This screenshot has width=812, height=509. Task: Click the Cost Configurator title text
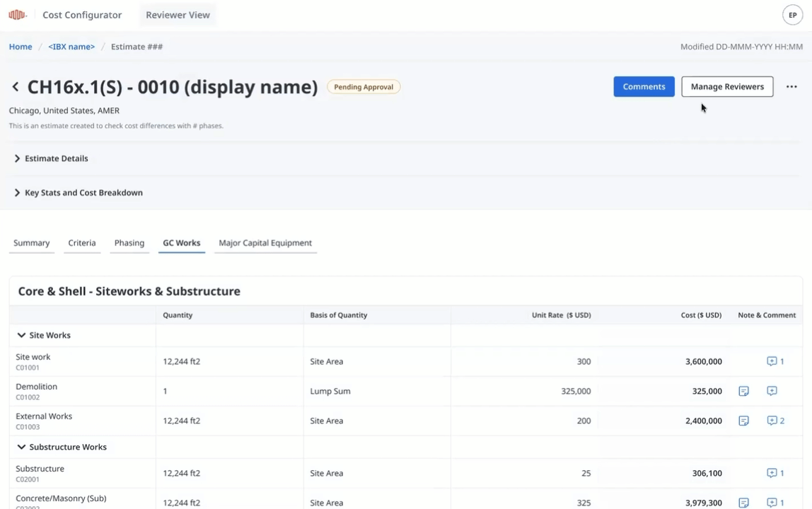click(x=82, y=15)
